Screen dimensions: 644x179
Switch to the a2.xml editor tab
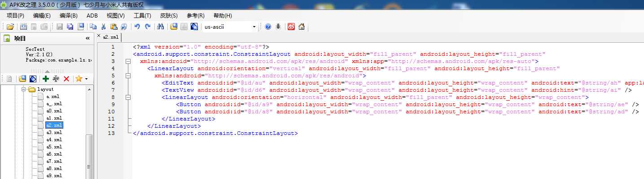111,37
